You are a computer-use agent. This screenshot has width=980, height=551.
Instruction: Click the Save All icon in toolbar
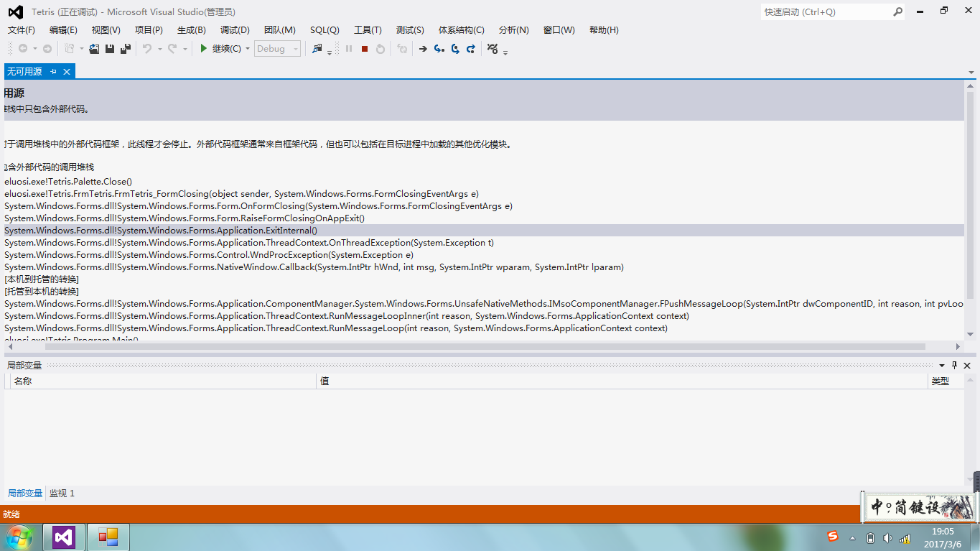[x=125, y=49]
